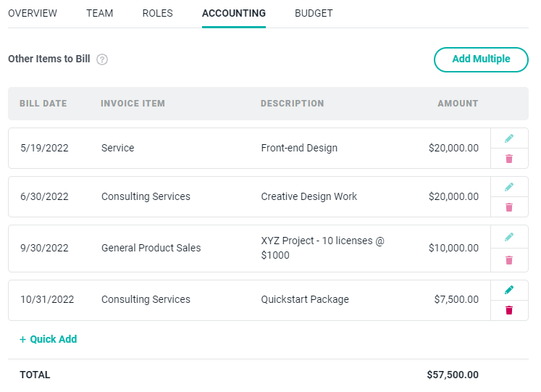Screen dimensions: 541x392
Task: Select the Accounting tab
Action: (x=234, y=13)
